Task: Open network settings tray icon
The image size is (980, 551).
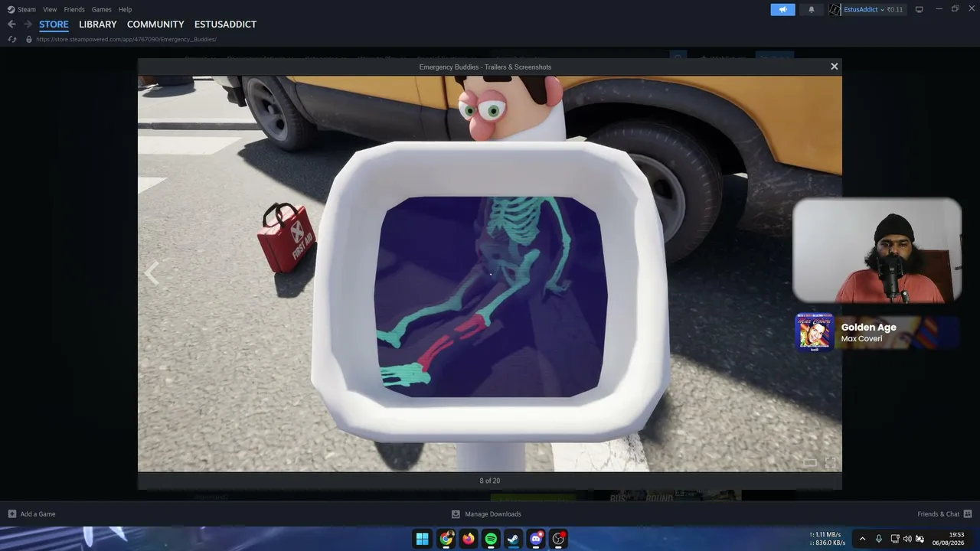Action: pos(894,539)
